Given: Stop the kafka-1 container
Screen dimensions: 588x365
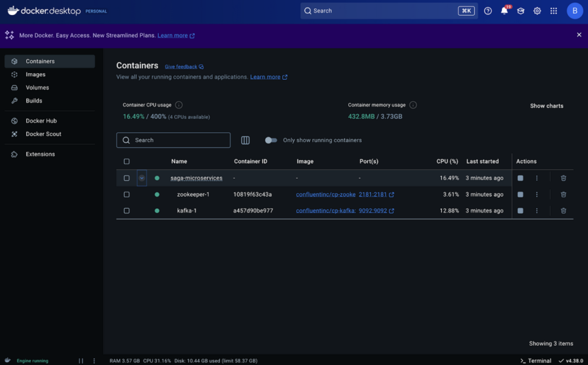Looking at the screenshot, I should (520, 211).
